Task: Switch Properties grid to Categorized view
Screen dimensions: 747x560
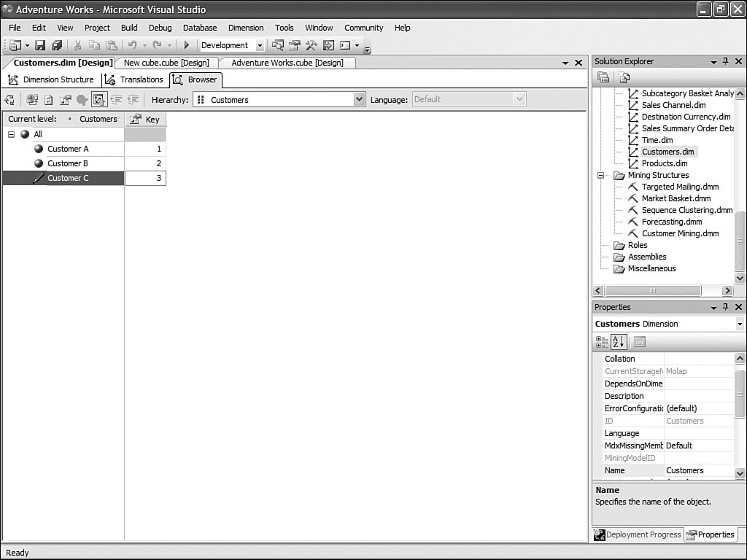Action: pyautogui.click(x=602, y=342)
